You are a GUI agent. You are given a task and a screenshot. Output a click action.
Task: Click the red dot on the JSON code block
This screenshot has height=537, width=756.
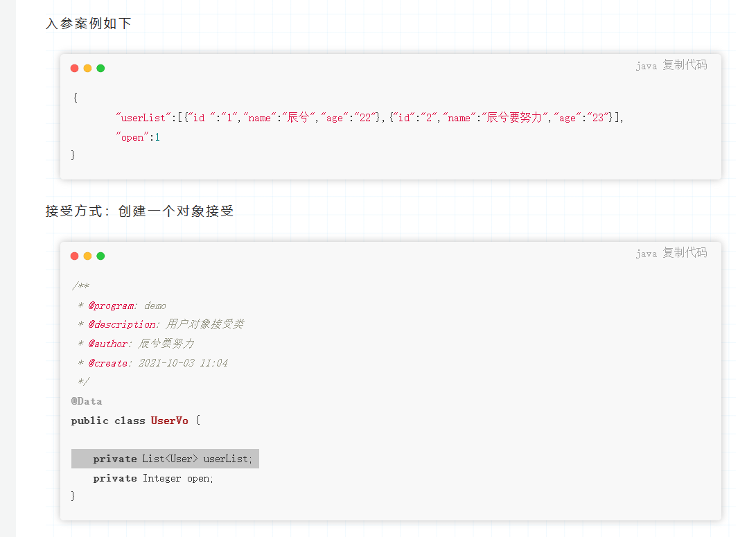coord(75,68)
